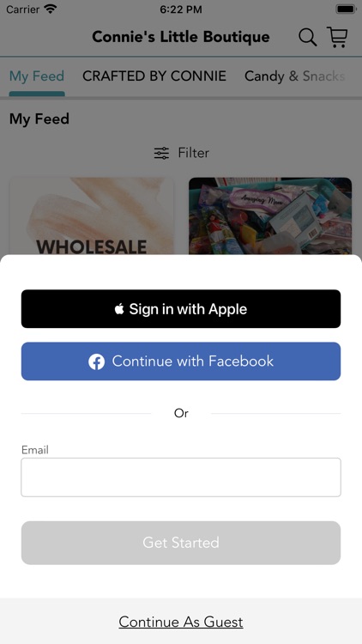
Task: Open the Candy & Snacks tab
Action: pos(295,76)
